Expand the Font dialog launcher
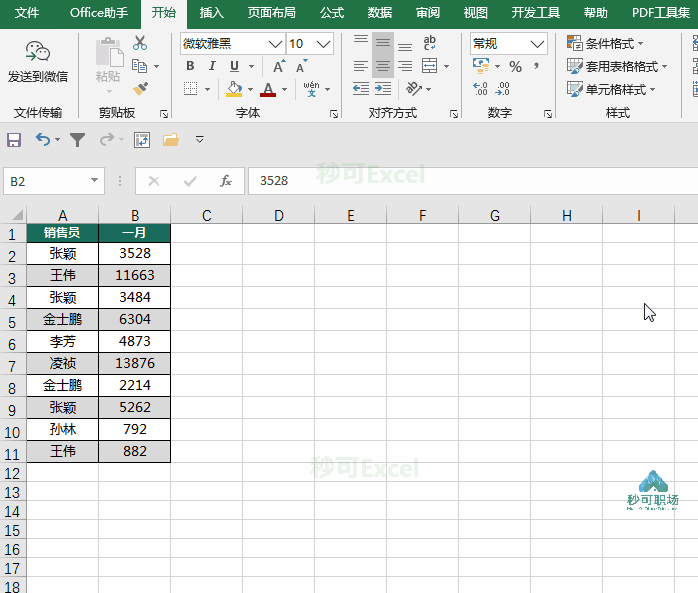The image size is (698, 593). point(334,114)
